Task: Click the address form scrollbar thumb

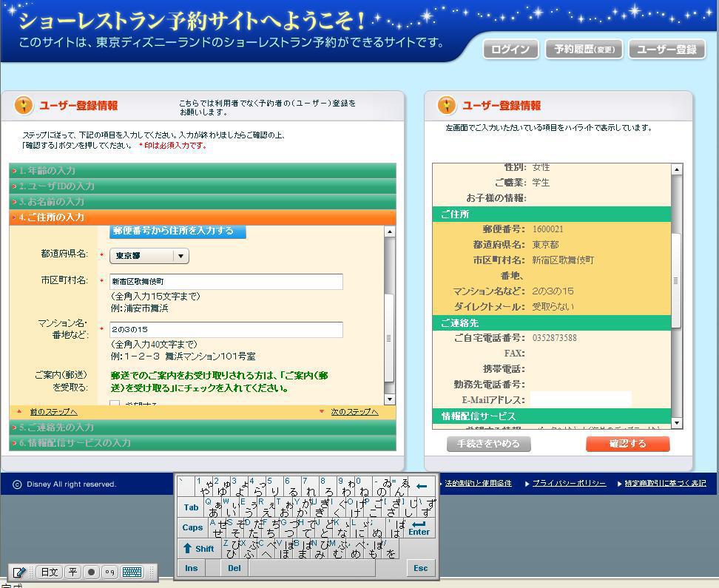Action: (389, 338)
